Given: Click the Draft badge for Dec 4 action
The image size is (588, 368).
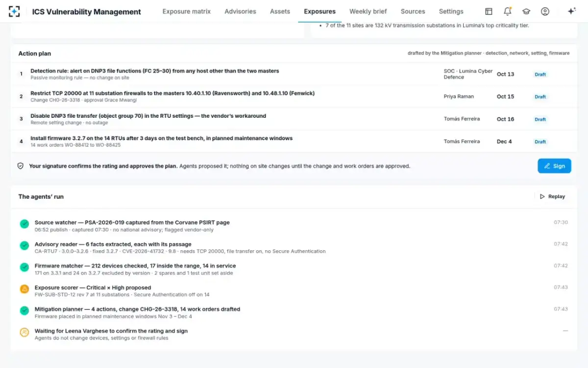Looking at the screenshot, I should pos(540,142).
